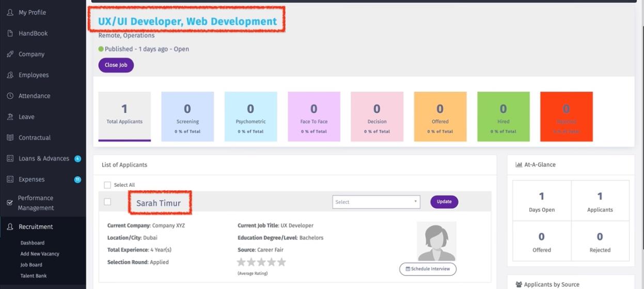Check the box beside Sarah Timur
The height and width of the screenshot is (289, 644).
107,202
